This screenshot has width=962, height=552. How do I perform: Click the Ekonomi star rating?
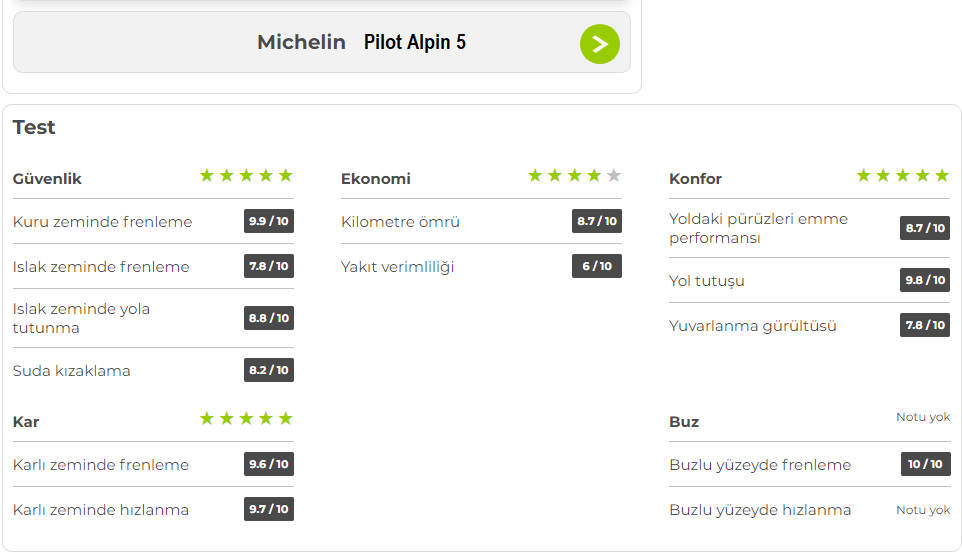click(574, 176)
